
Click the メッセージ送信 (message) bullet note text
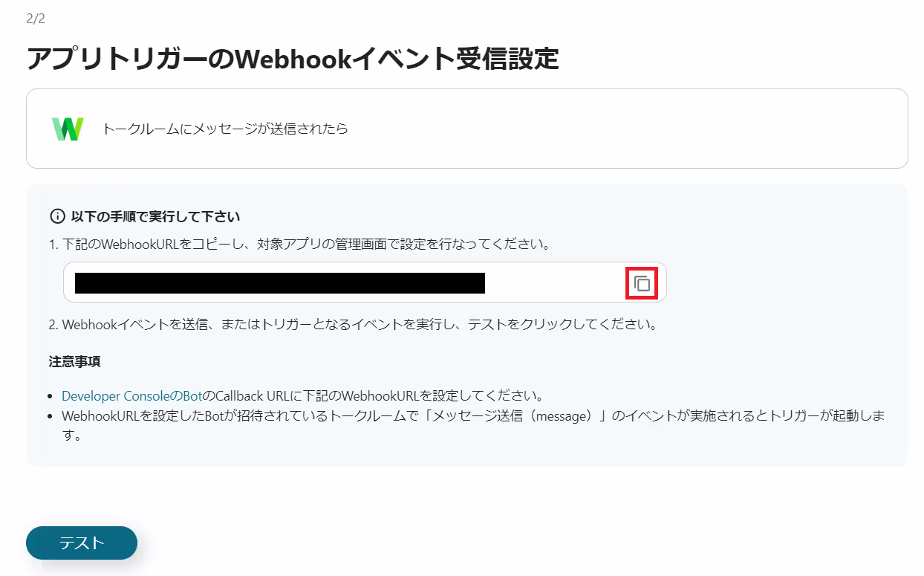point(473,425)
